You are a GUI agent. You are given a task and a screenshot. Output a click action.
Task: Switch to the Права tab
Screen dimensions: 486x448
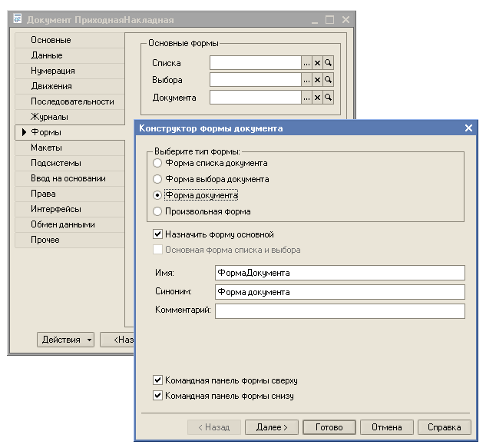(70, 194)
